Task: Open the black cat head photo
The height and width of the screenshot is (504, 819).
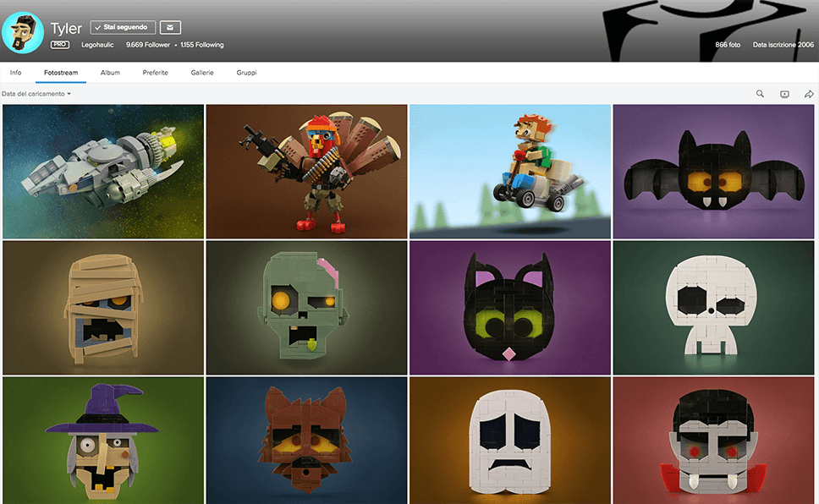Action: [x=510, y=308]
